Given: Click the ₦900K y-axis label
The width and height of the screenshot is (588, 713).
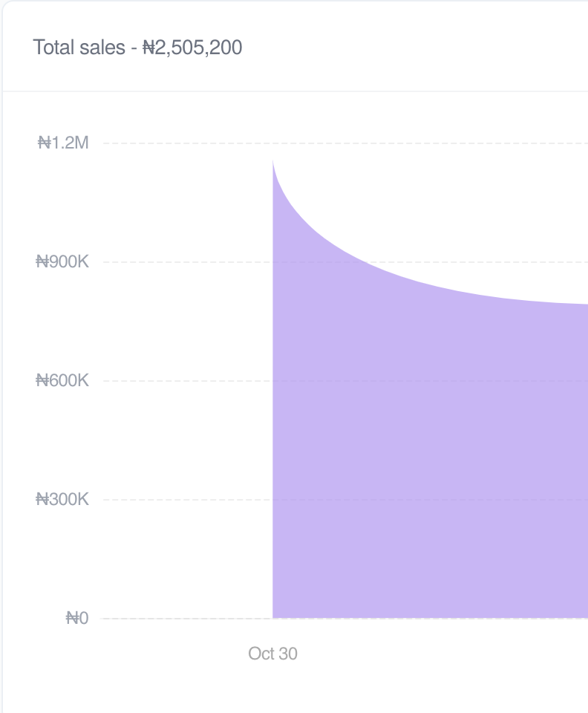Looking at the screenshot, I should click(62, 261).
